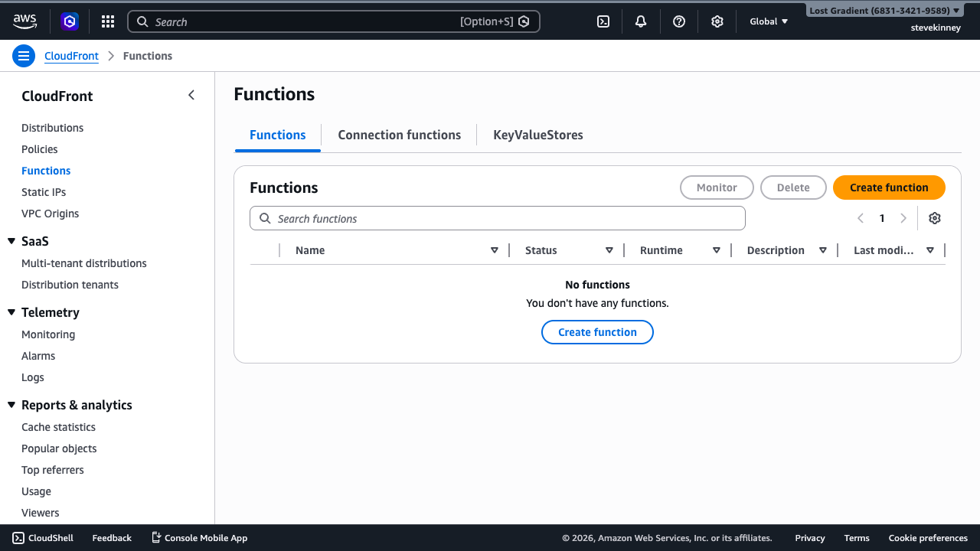
Task: Switch to the KeyValueStores tab
Action: coord(538,135)
